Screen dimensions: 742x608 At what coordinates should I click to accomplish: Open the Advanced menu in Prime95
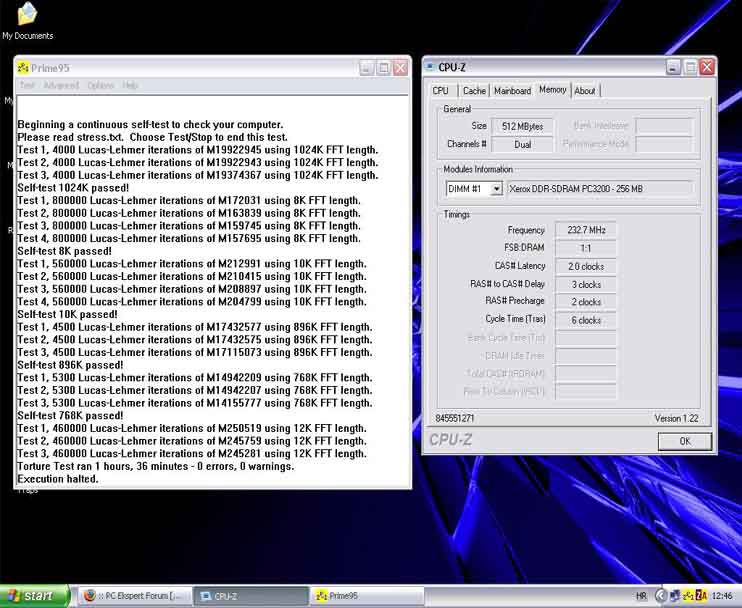(60, 86)
